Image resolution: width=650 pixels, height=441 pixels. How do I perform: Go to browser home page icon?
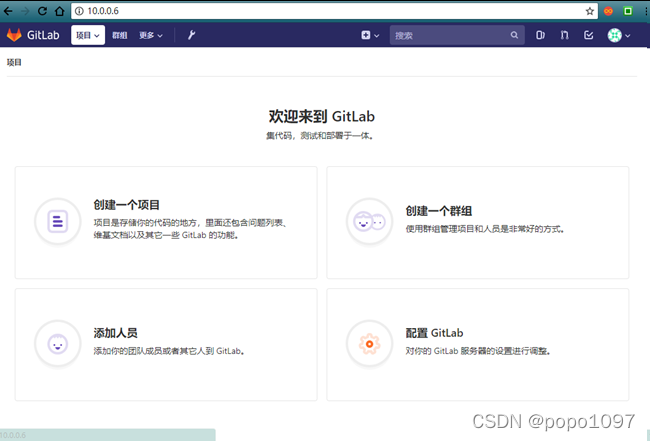pos(60,11)
